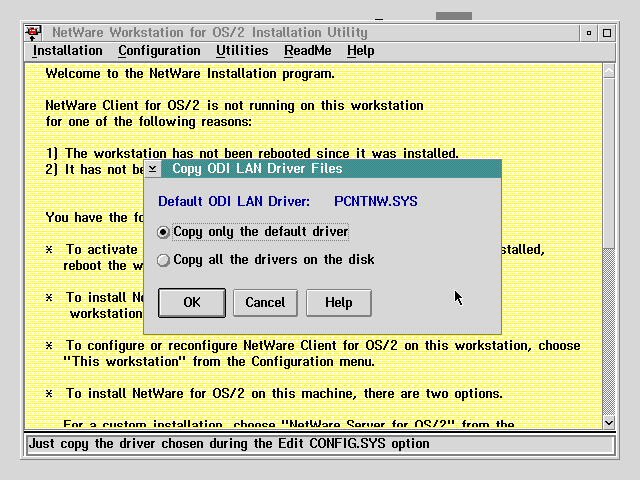Click the PCNTNW.SYS driver name
The image size is (640, 480).
pos(376,201)
